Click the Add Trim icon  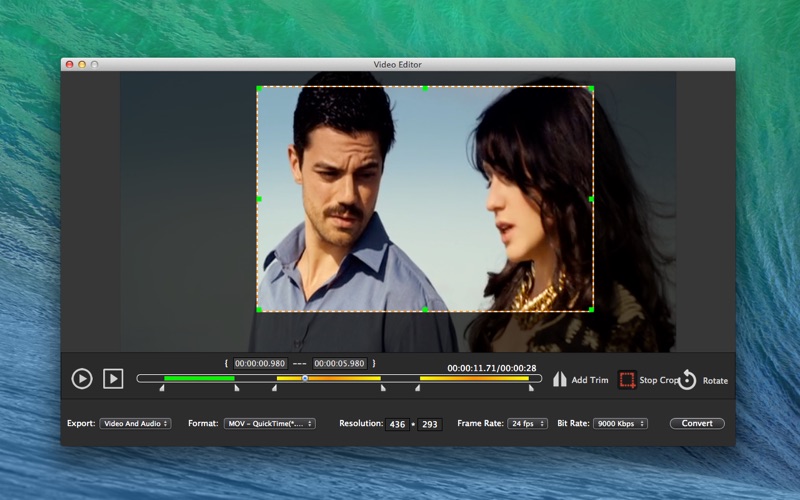[x=560, y=380]
